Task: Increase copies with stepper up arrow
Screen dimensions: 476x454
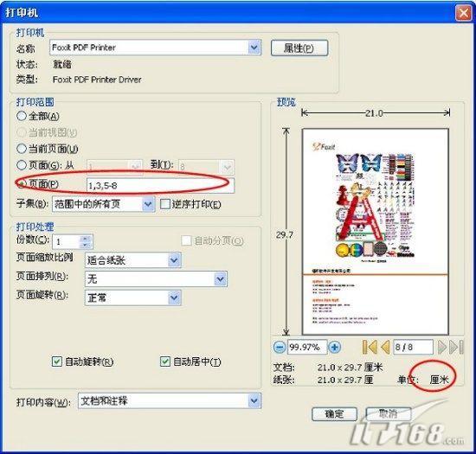Action: coord(86,239)
